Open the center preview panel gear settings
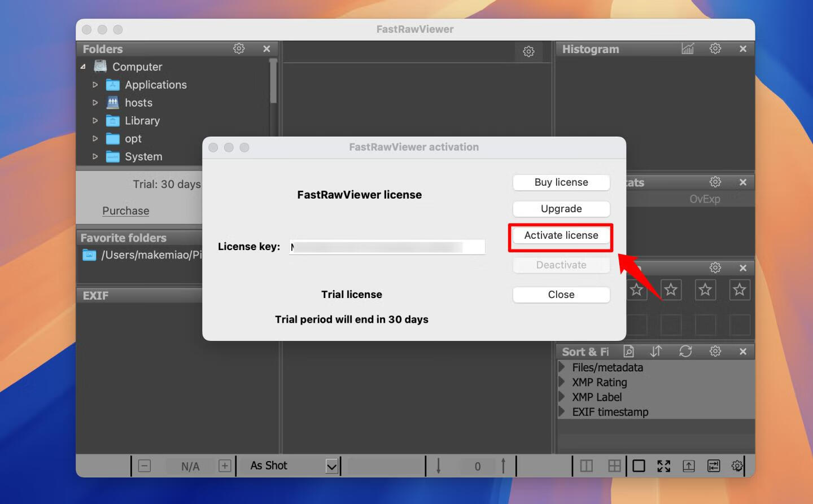 [528, 52]
